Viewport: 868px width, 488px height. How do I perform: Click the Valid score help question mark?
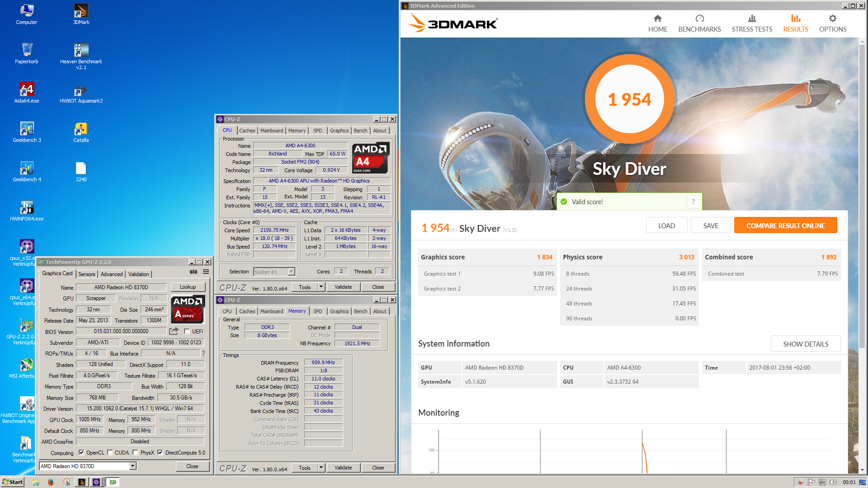693,202
